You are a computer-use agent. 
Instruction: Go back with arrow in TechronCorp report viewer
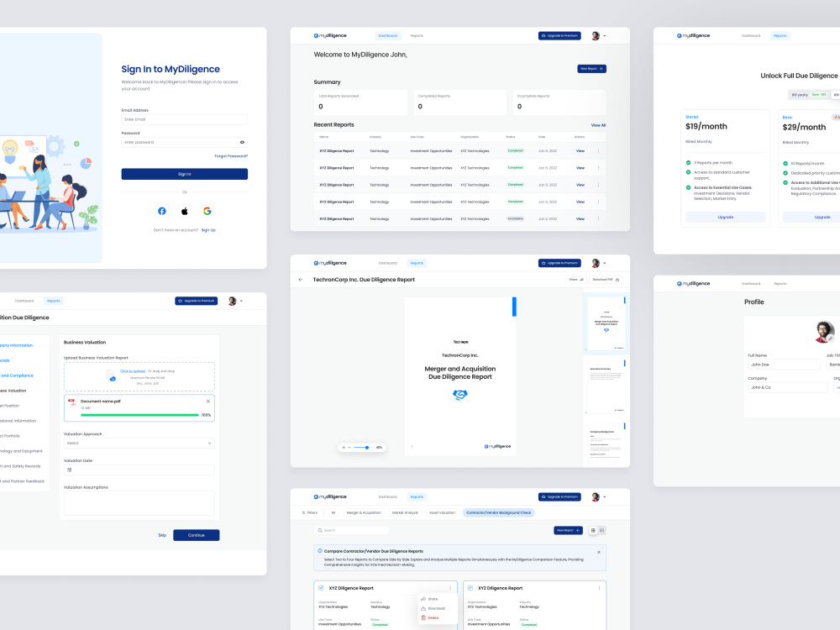click(x=301, y=280)
